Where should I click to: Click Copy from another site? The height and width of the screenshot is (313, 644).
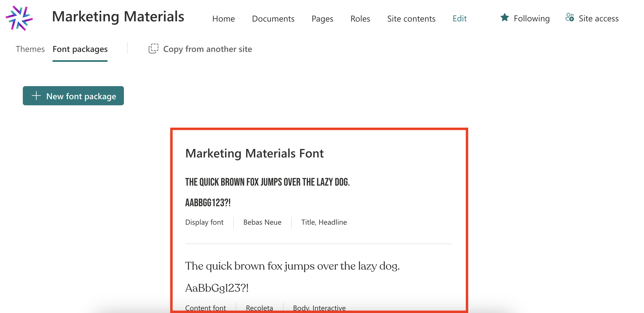(x=207, y=49)
